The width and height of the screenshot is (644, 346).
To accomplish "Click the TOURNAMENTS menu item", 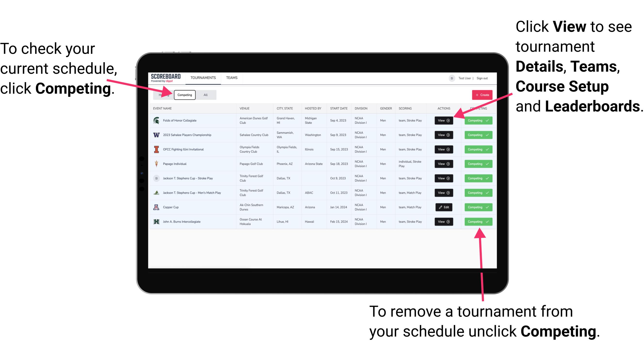I will point(203,77).
